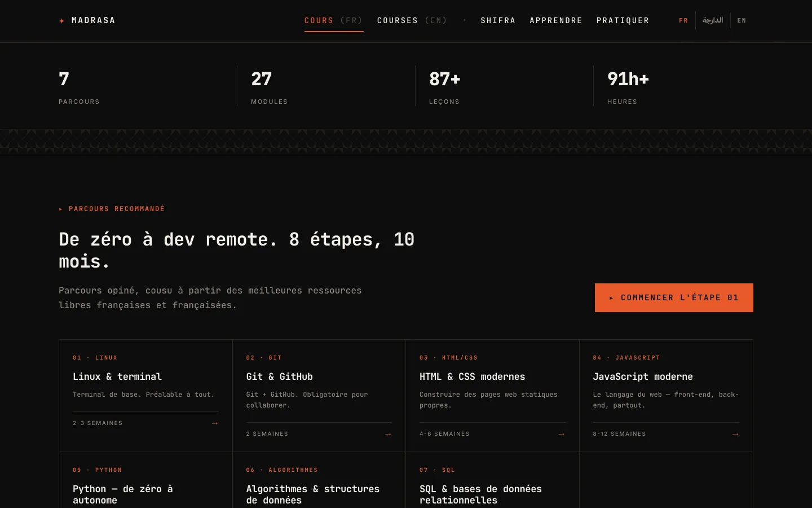Open the Git & GitHub card title
The height and width of the screenshot is (508, 812).
coord(280,376)
